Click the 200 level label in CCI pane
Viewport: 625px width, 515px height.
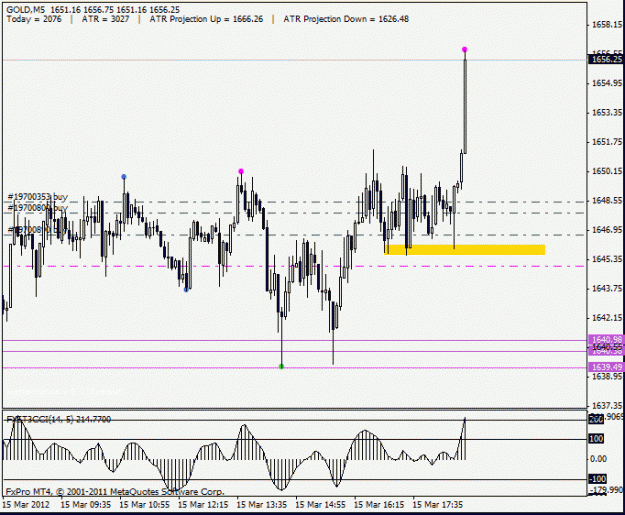[596, 419]
